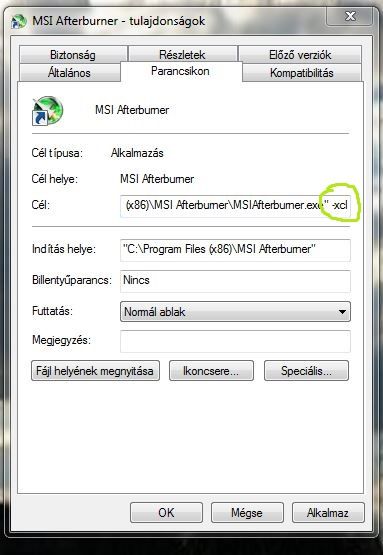Click the MSI Afterburner title bar icon
This screenshot has height=555, width=383.
[x=19, y=21]
